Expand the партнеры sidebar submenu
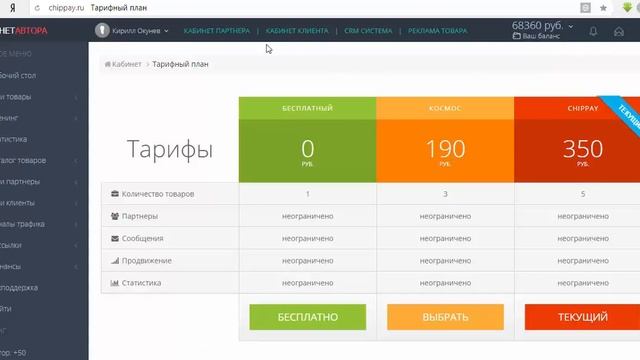640x360 pixels. pos(76,182)
